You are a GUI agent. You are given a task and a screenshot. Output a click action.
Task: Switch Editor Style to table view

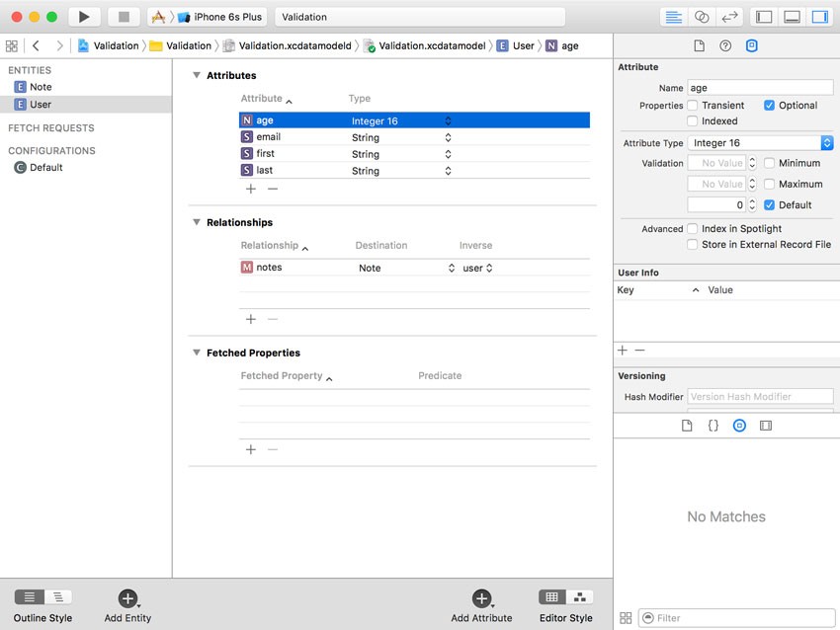[x=551, y=596]
